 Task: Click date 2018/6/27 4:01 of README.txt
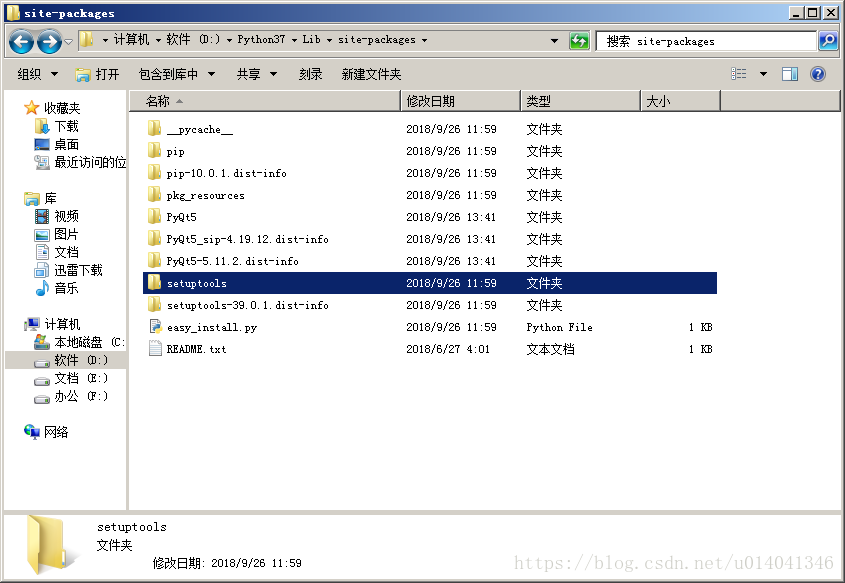tap(448, 349)
